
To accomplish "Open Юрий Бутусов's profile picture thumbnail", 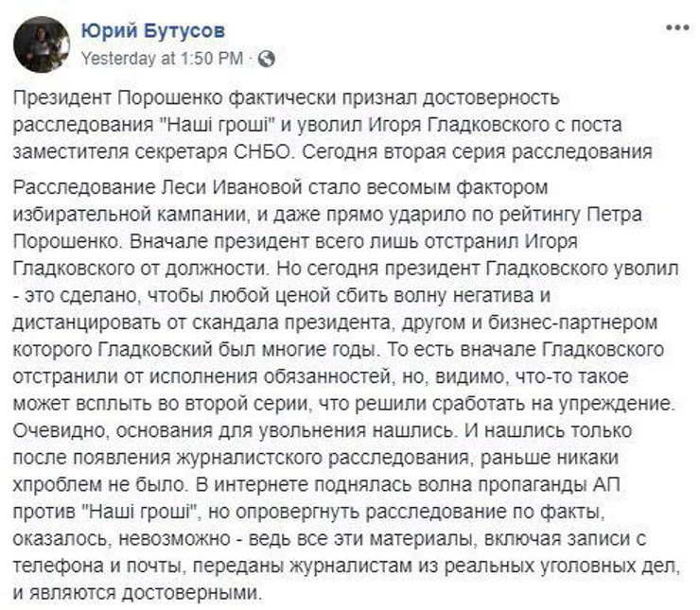I will pyautogui.click(x=42, y=44).
